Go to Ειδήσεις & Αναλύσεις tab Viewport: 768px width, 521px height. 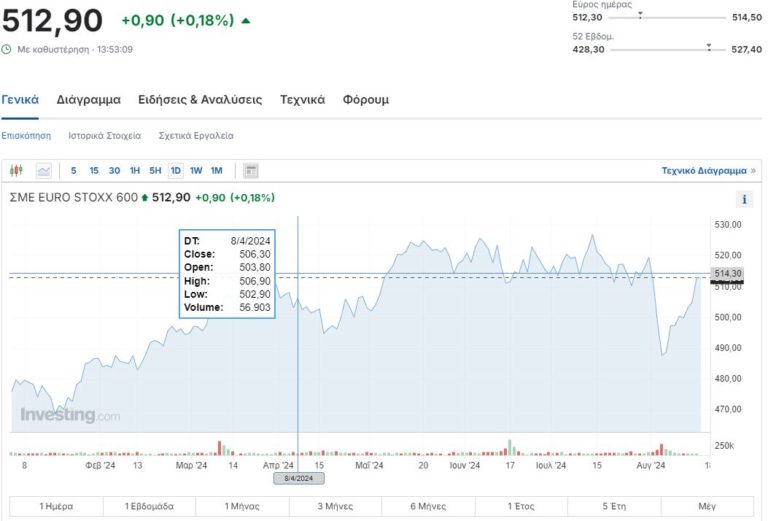click(200, 100)
